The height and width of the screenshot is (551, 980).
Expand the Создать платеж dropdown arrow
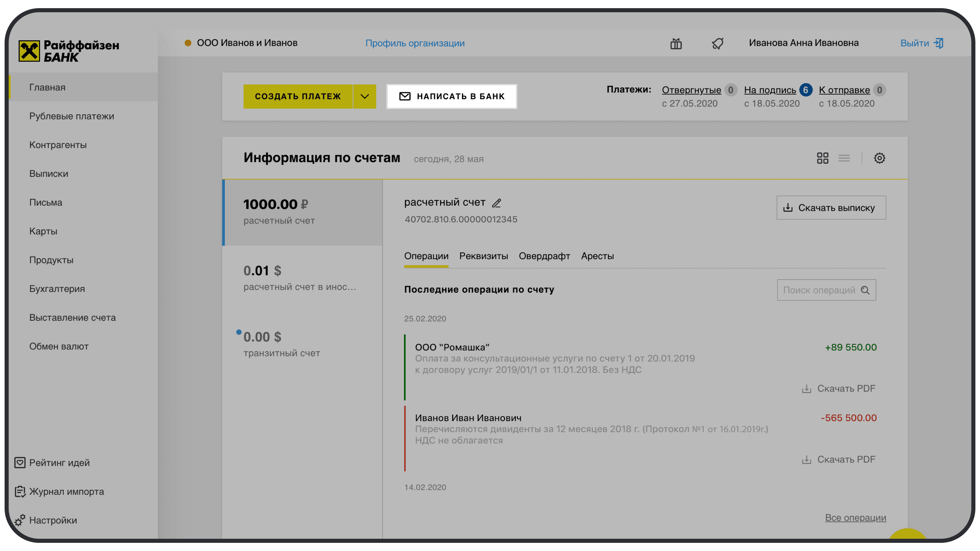pyautogui.click(x=364, y=96)
